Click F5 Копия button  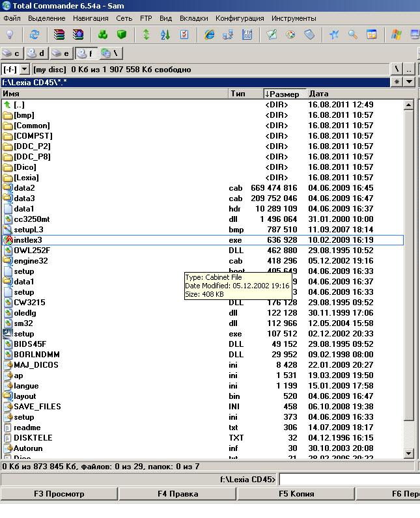296,494
